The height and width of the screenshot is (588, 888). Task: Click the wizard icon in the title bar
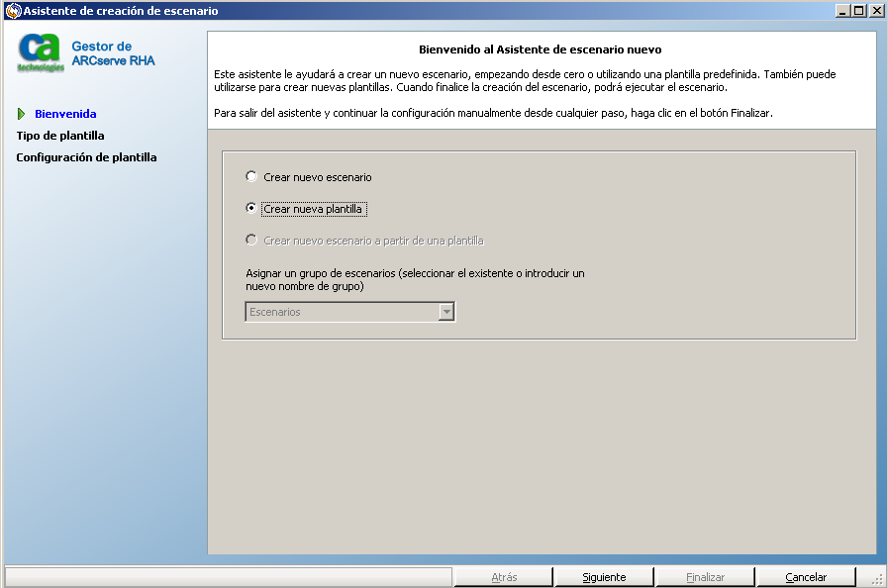click(x=13, y=11)
